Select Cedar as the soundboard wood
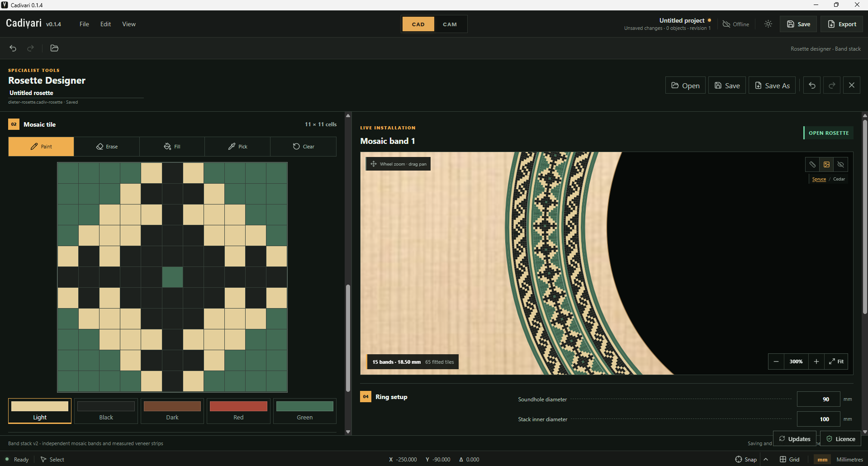This screenshot has height=466, width=868. [x=839, y=179]
